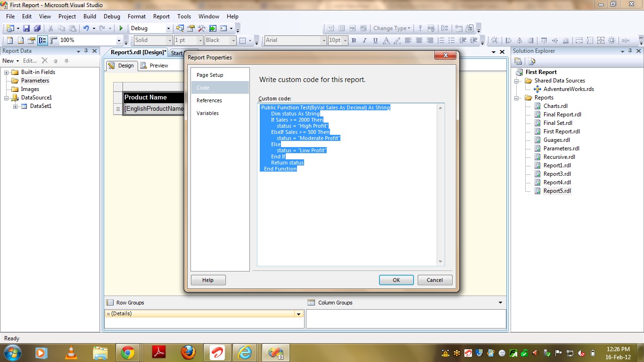Click the custom code vertical scrollbar
This screenshot has width=644, height=362.
441,184
